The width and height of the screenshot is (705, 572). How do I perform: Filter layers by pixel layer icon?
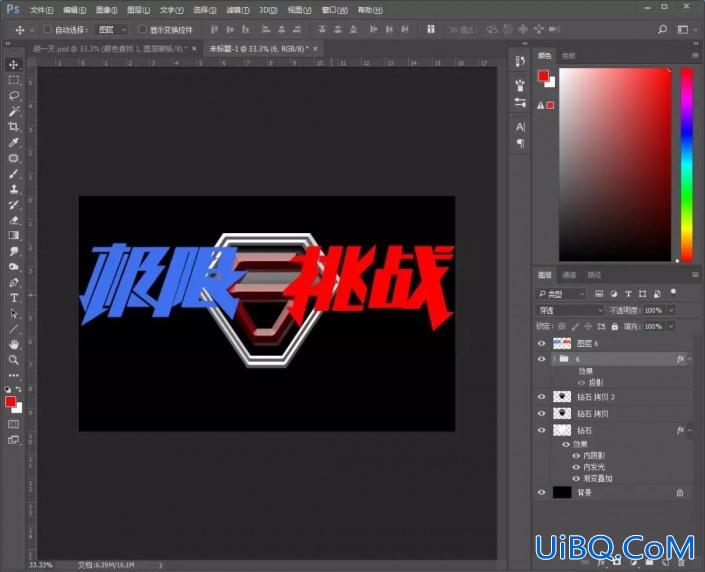pos(599,294)
